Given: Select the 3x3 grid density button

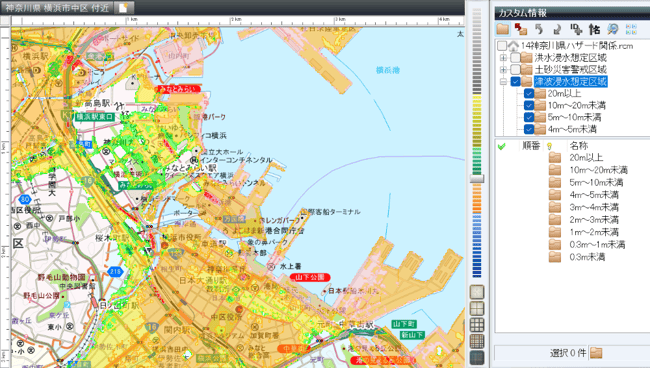Looking at the screenshot, I should pos(477,325).
